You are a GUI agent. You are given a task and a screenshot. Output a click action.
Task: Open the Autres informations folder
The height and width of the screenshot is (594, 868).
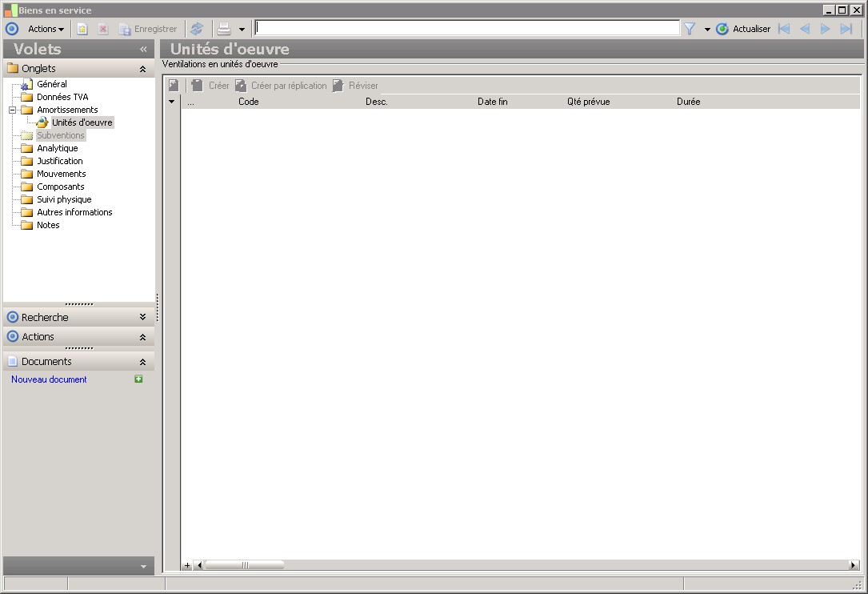tap(74, 212)
